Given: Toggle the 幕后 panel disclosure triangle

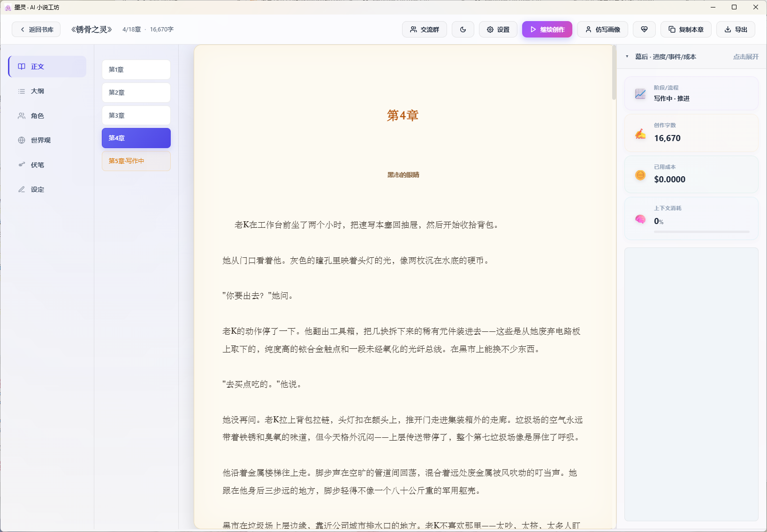Looking at the screenshot, I should [x=627, y=57].
